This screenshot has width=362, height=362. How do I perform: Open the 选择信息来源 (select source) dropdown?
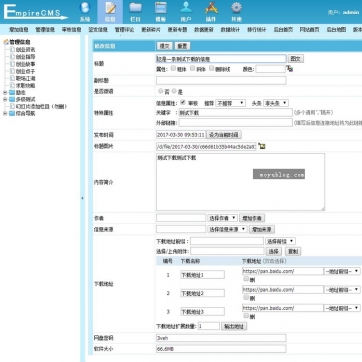227,229
